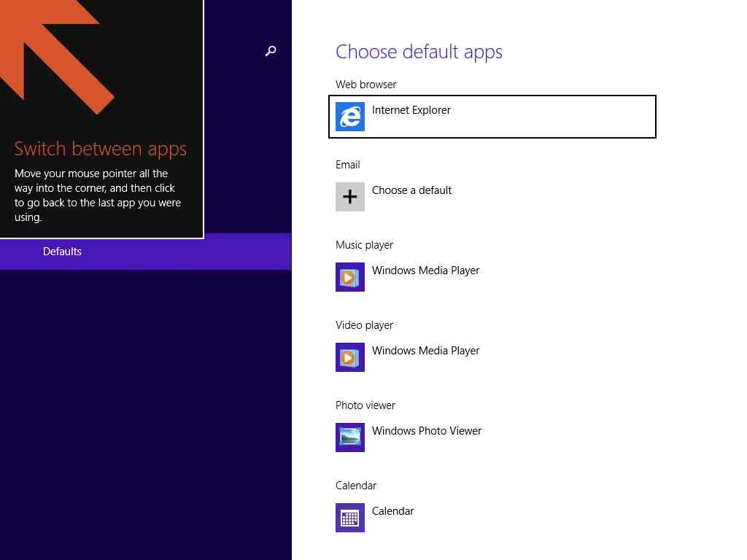747x560 pixels.
Task: Click the Web browser label
Action: pyautogui.click(x=366, y=85)
